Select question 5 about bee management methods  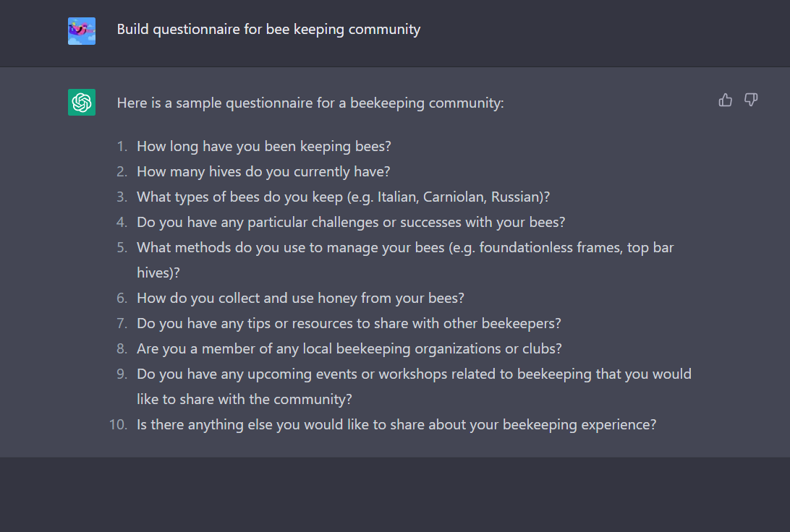(x=404, y=246)
